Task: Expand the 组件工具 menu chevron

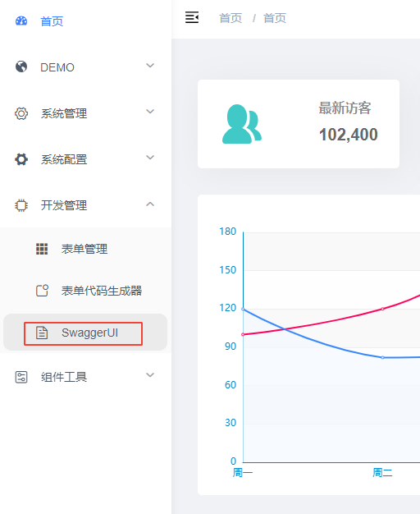Action: click(x=150, y=375)
